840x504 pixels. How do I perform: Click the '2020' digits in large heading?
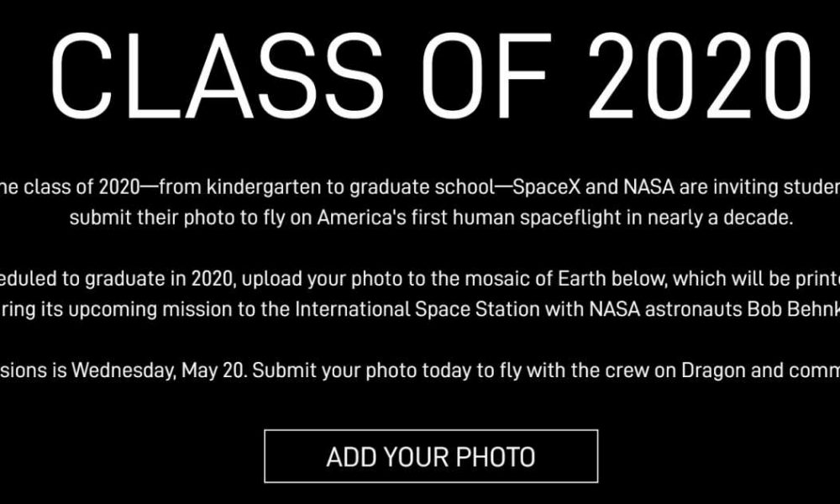click(x=699, y=76)
